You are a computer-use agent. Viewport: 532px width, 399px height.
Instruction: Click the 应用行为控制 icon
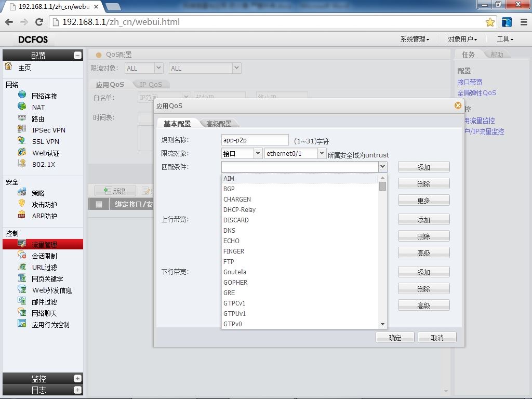coord(22,323)
